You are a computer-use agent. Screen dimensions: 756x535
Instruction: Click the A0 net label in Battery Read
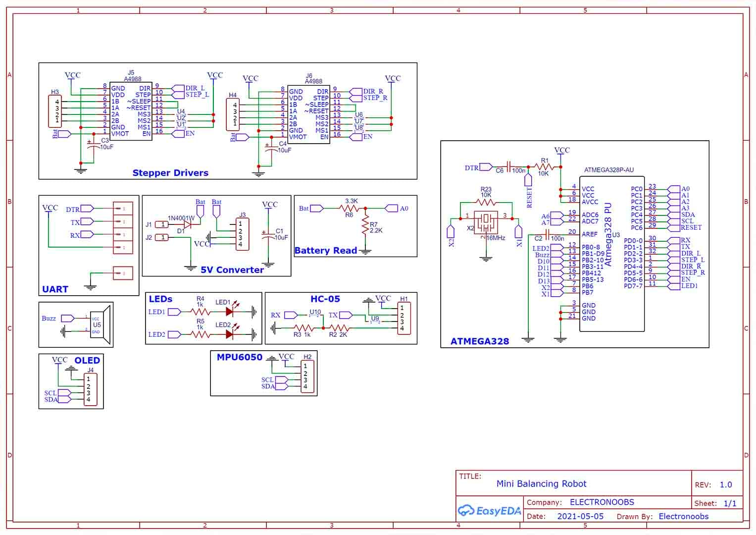point(404,209)
